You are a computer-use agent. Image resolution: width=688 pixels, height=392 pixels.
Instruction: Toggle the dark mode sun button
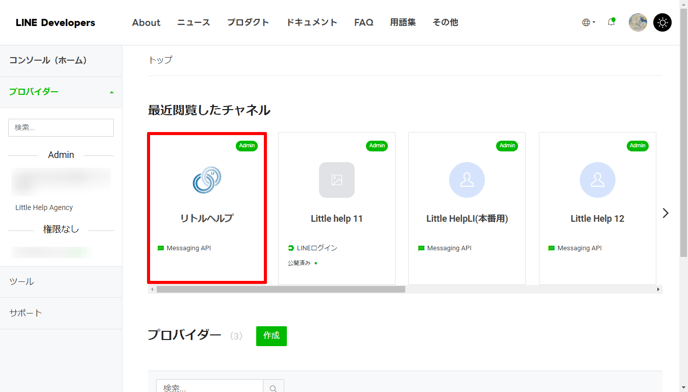coord(662,22)
